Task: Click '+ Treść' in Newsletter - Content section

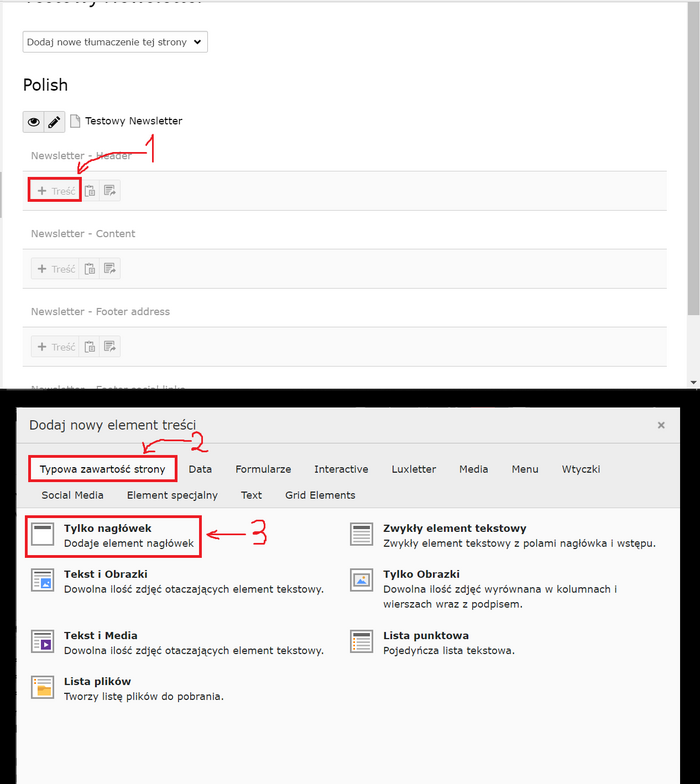Action: click(55, 268)
